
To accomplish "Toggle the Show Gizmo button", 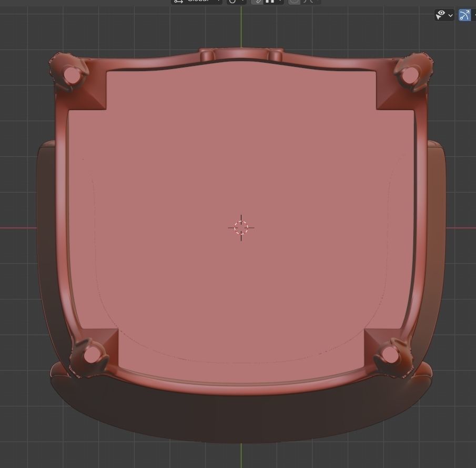I will pyautogui.click(x=464, y=15).
